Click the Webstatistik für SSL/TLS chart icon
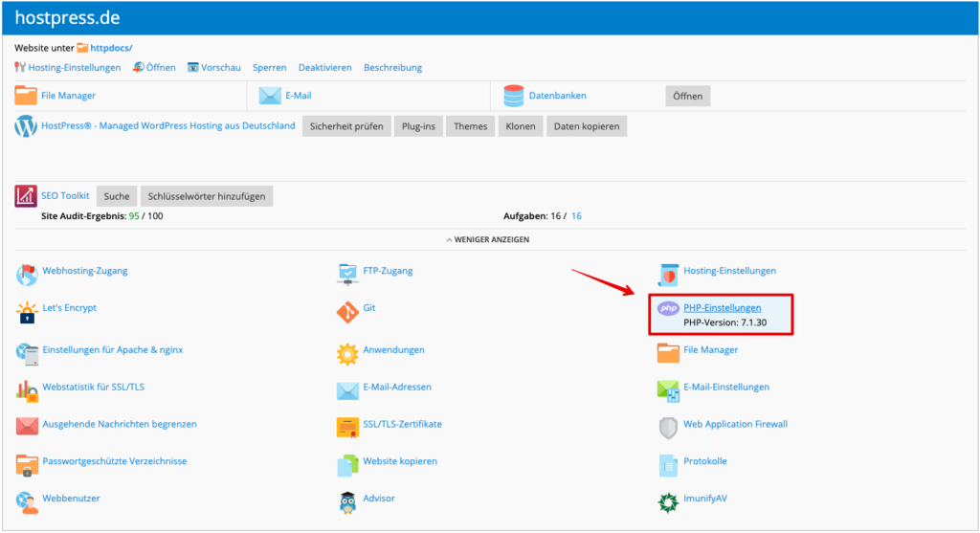Screen dimensions: 980x533 tap(27, 391)
